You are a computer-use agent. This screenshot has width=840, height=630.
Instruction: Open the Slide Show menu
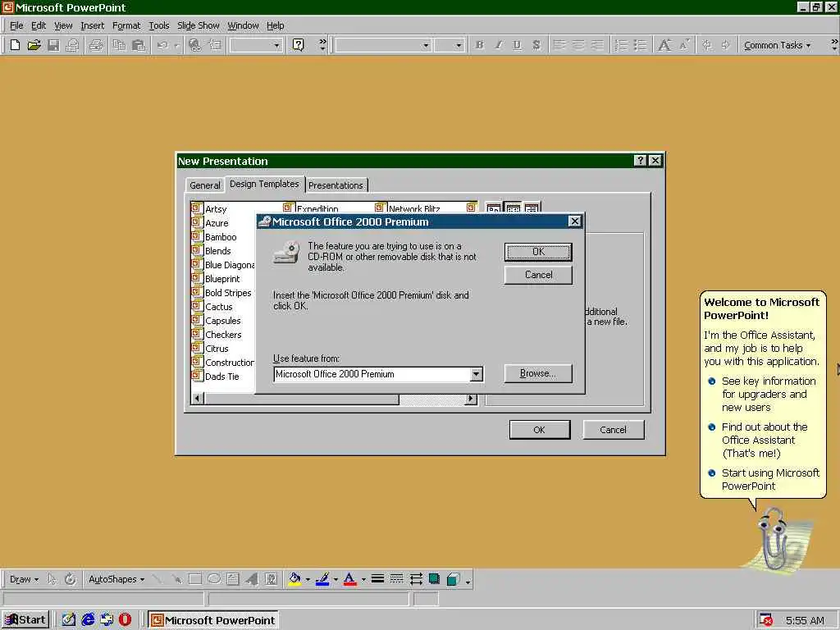click(x=199, y=25)
